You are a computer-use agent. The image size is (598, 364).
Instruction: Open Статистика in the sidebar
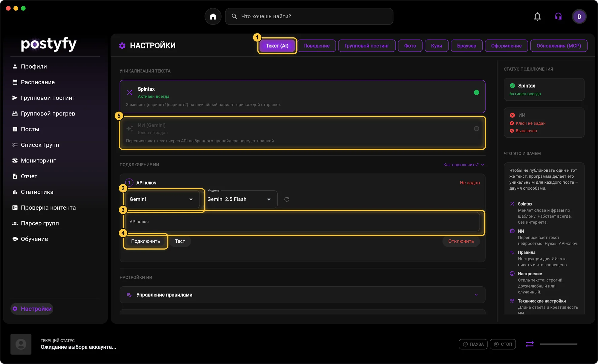click(x=33, y=192)
